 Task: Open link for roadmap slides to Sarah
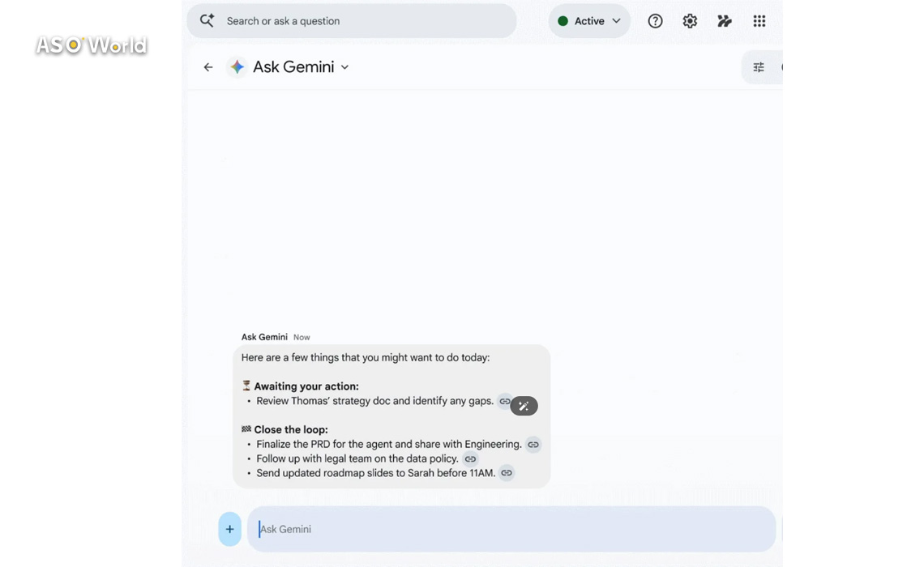tap(507, 473)
